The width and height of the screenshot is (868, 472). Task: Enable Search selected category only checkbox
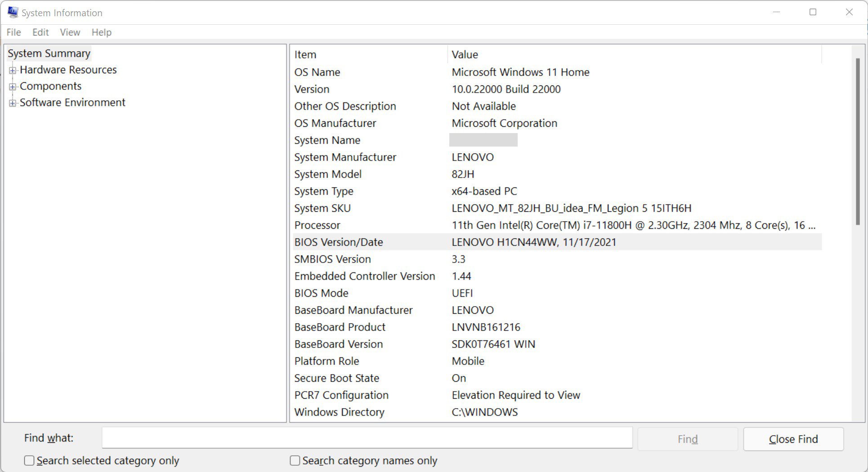pos(29,460)
